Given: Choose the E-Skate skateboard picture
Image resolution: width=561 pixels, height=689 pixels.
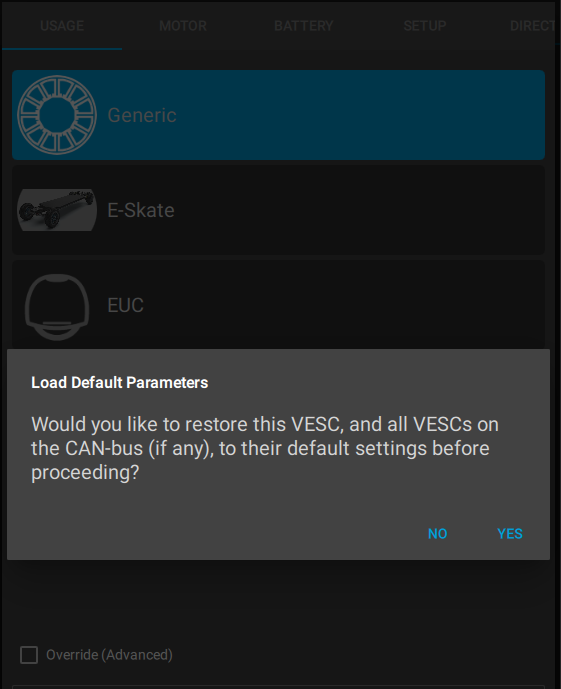Looking at the screenshot, I should (x=57, y=210).
